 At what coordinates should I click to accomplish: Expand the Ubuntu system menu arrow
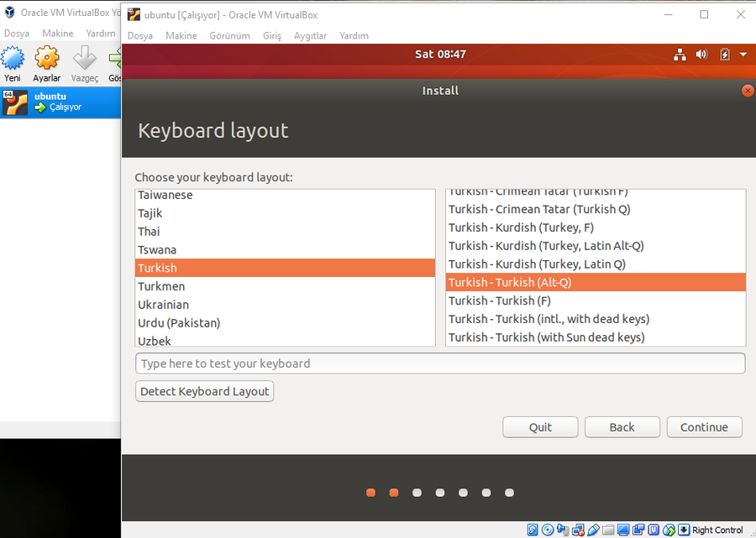pyautogui.click(x=743, y=55)
